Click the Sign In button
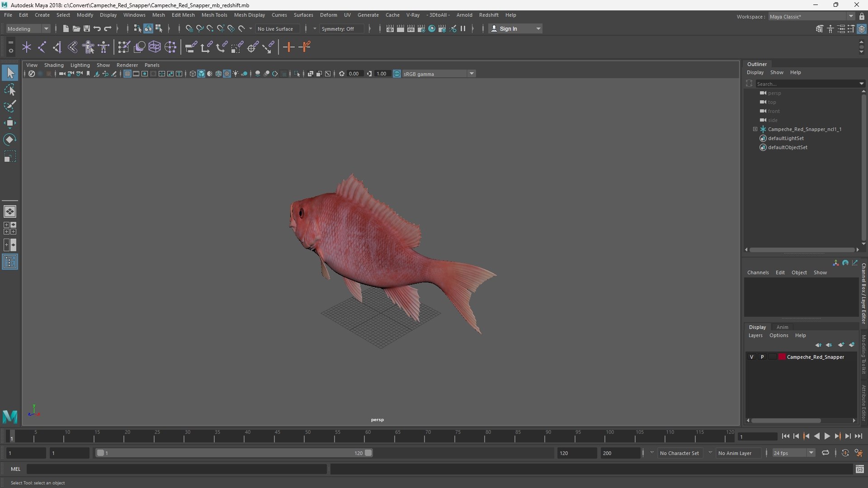The height and width of the screenshot is (488, 868). 515,28
